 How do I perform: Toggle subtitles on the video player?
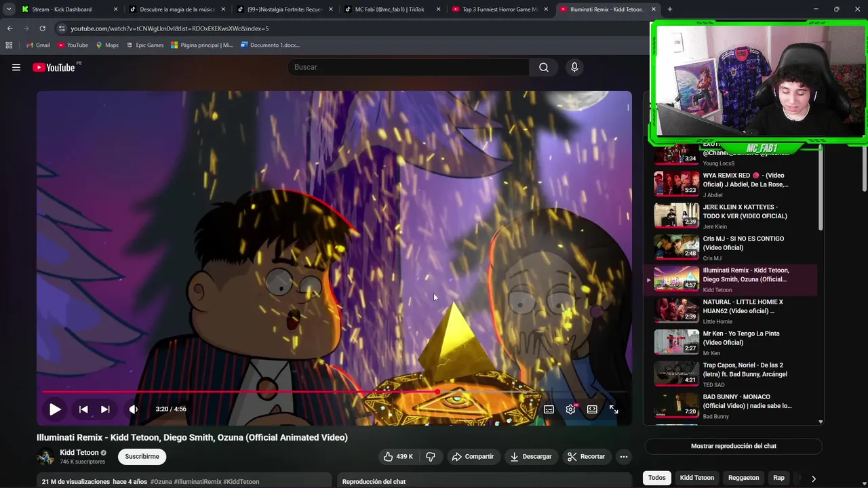pyautogui.click(x=549, y=409)
